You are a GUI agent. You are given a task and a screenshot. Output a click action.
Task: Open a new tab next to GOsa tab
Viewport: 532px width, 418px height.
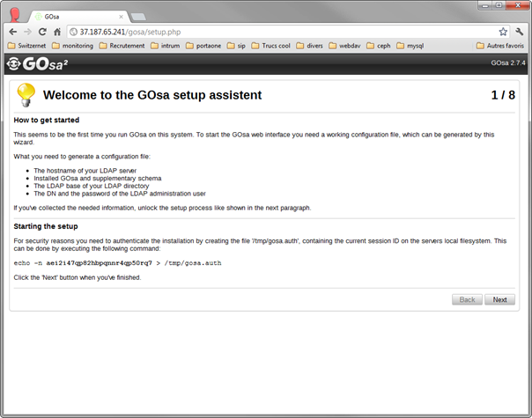138,17
